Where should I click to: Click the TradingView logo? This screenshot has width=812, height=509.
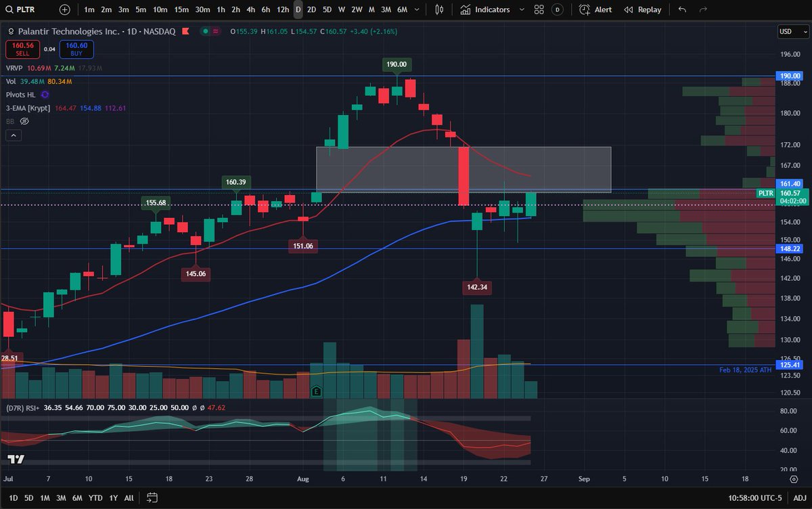tap(17, 459)
